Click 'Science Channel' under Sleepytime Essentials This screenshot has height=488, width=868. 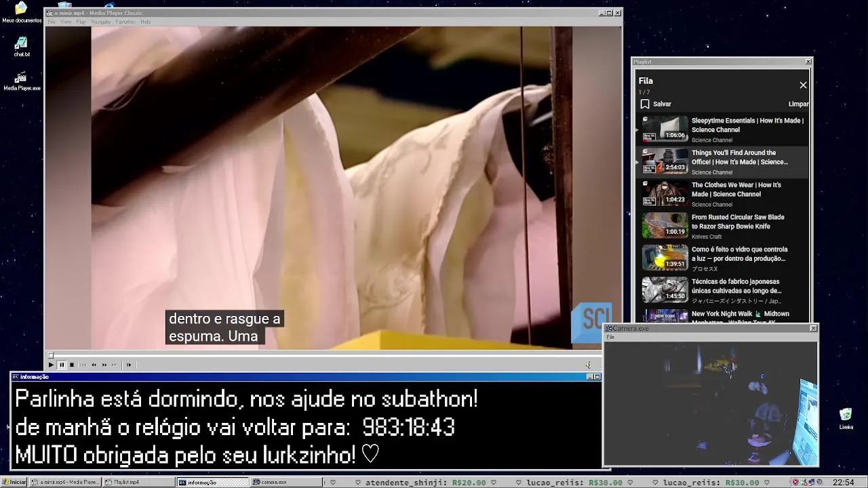(x=711, y=140)
